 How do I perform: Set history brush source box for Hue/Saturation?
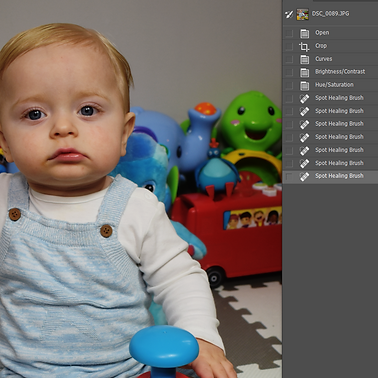point(289,85)
